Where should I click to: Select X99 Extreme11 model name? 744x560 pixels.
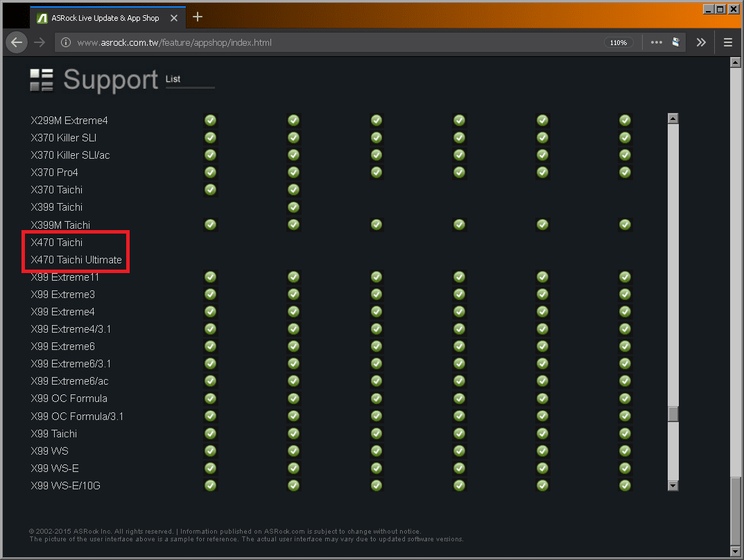coord(65,277)
